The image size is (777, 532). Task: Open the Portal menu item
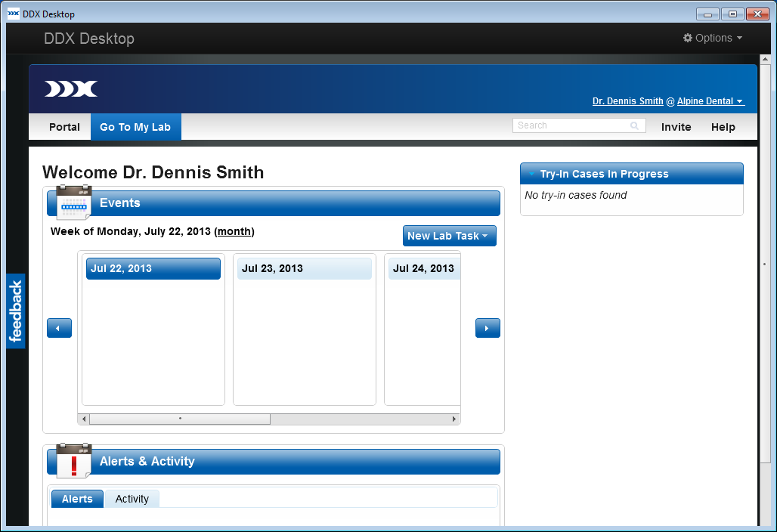click(64, 127)
